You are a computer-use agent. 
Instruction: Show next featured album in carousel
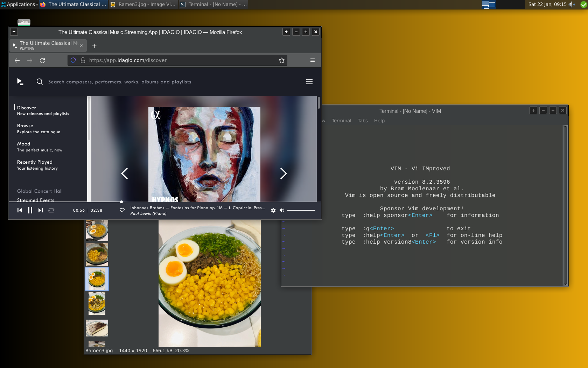point(283,173)
